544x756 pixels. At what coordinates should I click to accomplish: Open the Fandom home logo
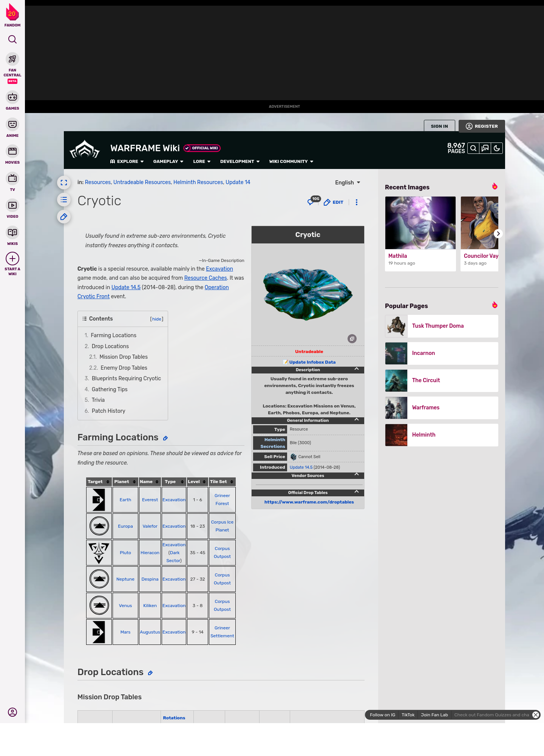click(12, 15)
